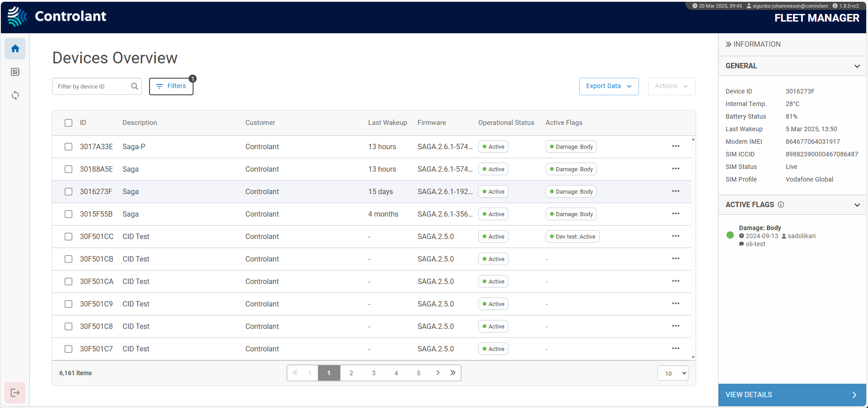Check the box for device 30F501C7
Viewport: 868px width, 408px height.
[x=68, y=349]
